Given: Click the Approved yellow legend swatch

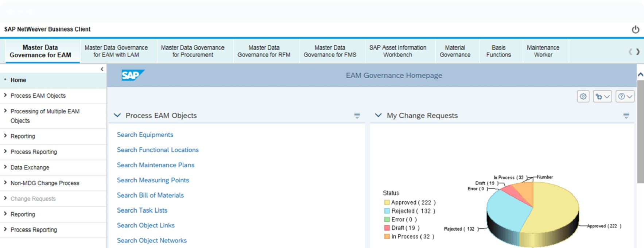Looking at the screenshot, I should click(x=387, y=202).
